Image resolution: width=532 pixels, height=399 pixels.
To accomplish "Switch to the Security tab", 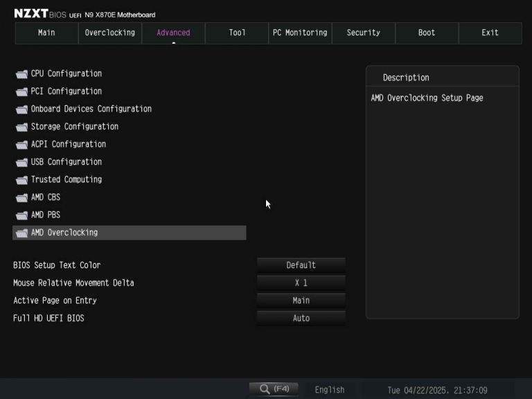I will pos(364,33).
